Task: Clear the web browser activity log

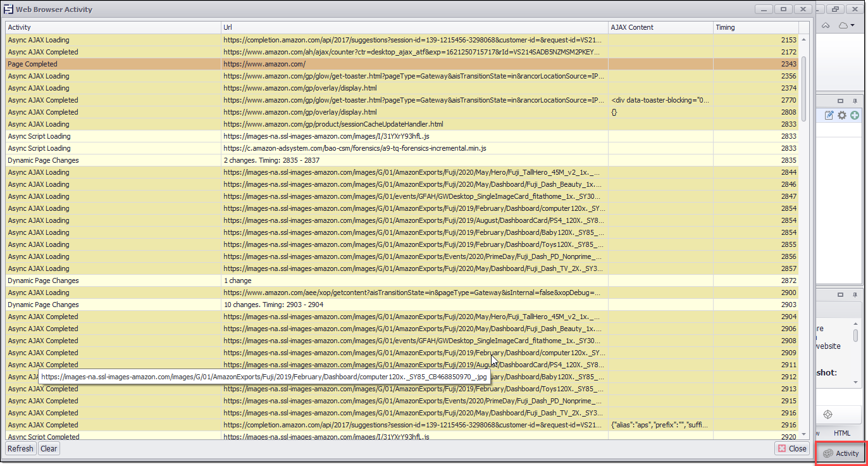Action: (x=48, y=448)
